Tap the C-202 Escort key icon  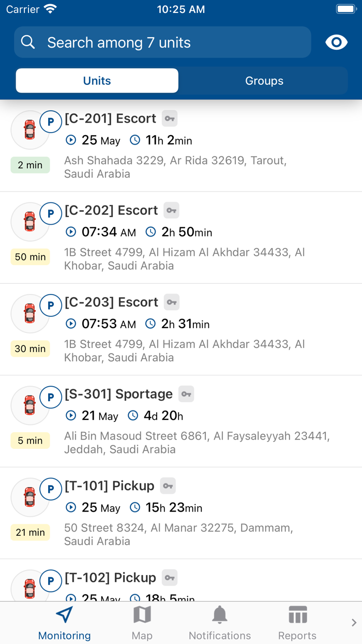[172, 210]
